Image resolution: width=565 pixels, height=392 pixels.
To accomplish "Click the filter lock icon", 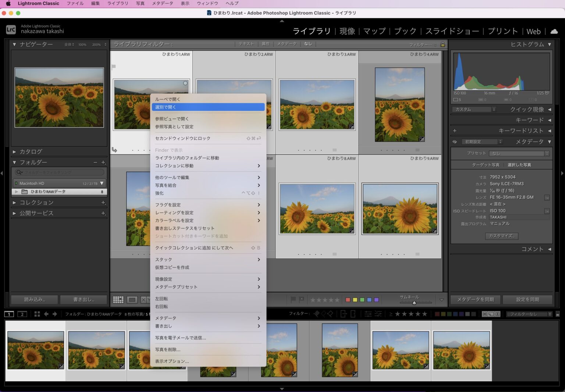I will click(443, 44).
